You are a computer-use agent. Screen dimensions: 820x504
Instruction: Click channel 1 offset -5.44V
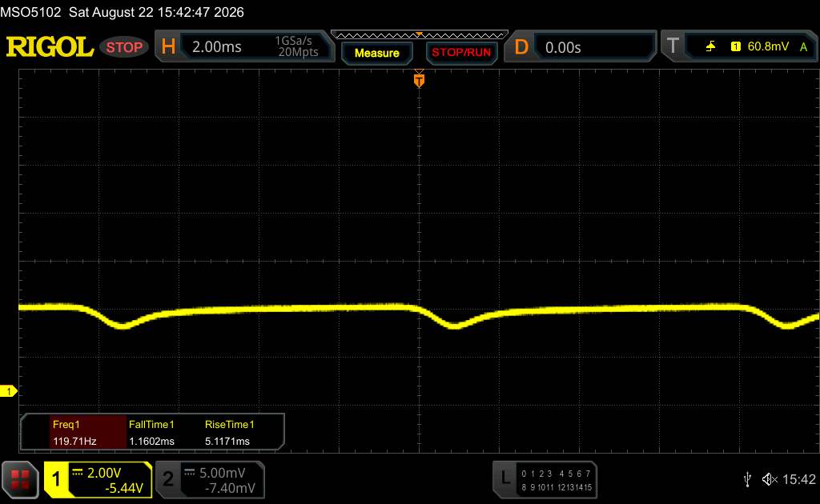tap(124, 488)
